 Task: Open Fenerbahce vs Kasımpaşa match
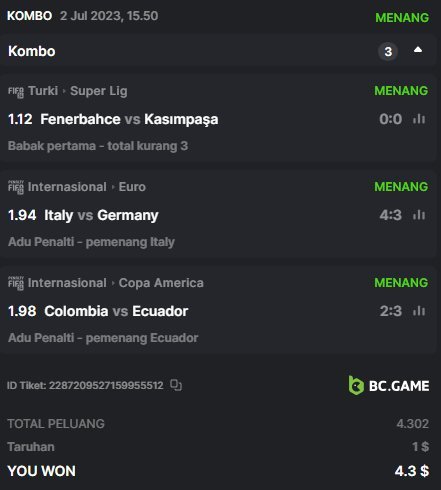coord(129,119)
